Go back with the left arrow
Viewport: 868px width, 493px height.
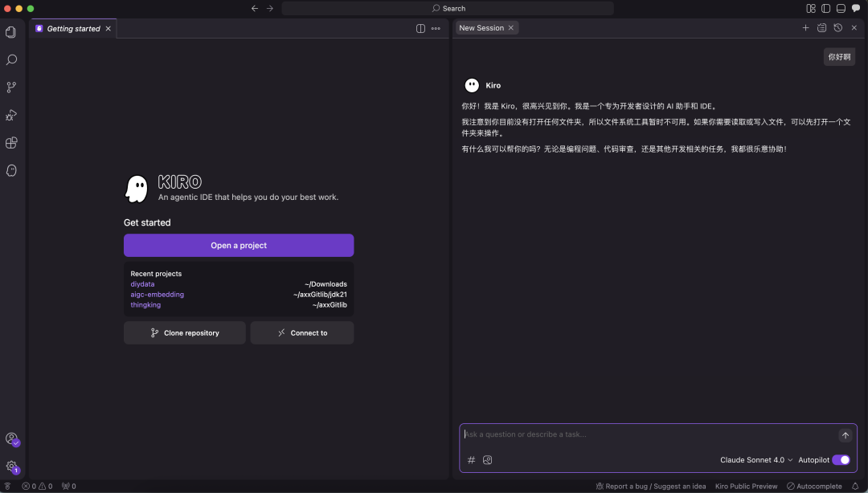pos(255,8)
